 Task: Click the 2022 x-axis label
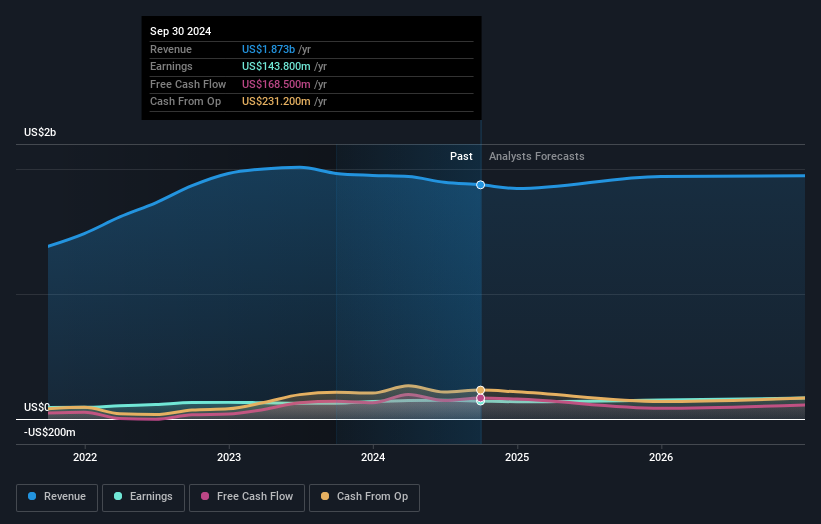(85, 457)
